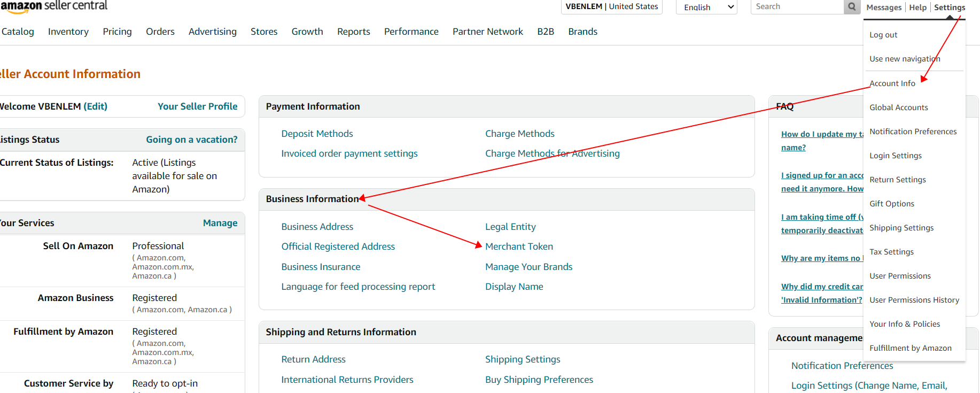Open Legal Entity link
Viewport: 980px width, 393px height.
tap(510, 227)
